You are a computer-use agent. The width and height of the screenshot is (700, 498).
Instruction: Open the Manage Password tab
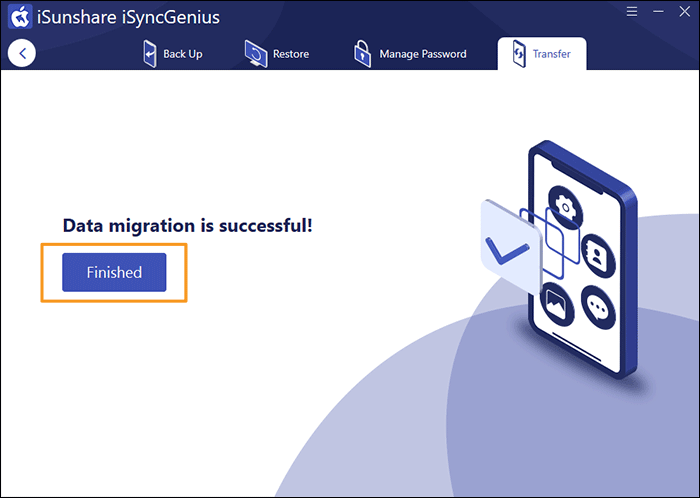[x=410, y=54]
